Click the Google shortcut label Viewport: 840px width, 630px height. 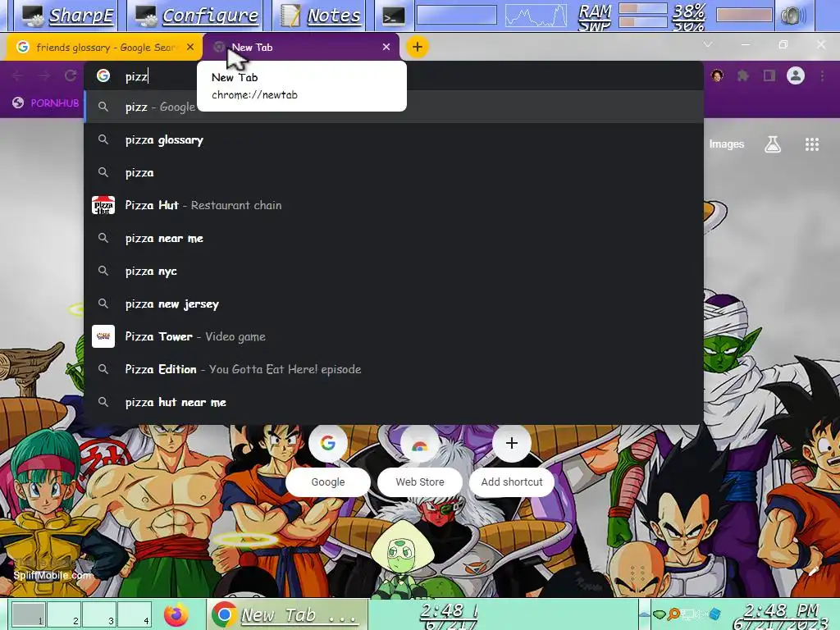click(328, 482)
